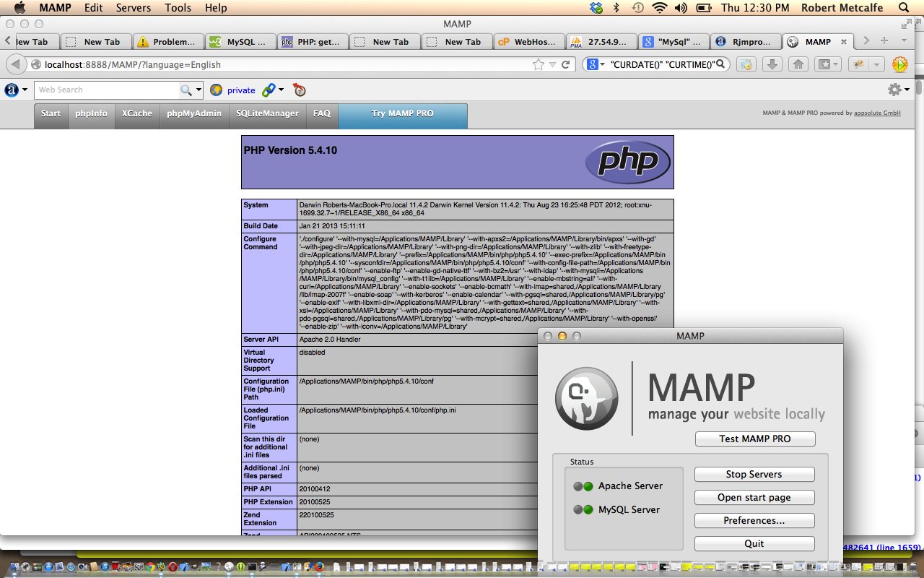Show the URL history dropdown arrow

553,65
